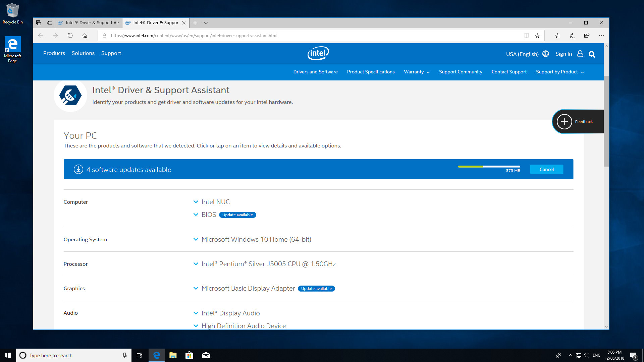Viewport: 644px width, 362px height.
Task: Go to browser Home page icon
Action: (x=85, y=36)
